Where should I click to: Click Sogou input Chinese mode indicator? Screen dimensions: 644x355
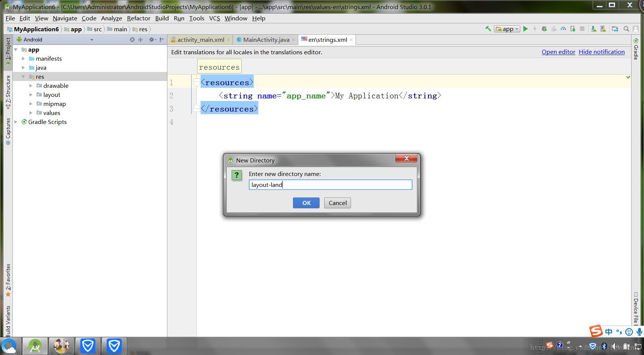point(609,332)
